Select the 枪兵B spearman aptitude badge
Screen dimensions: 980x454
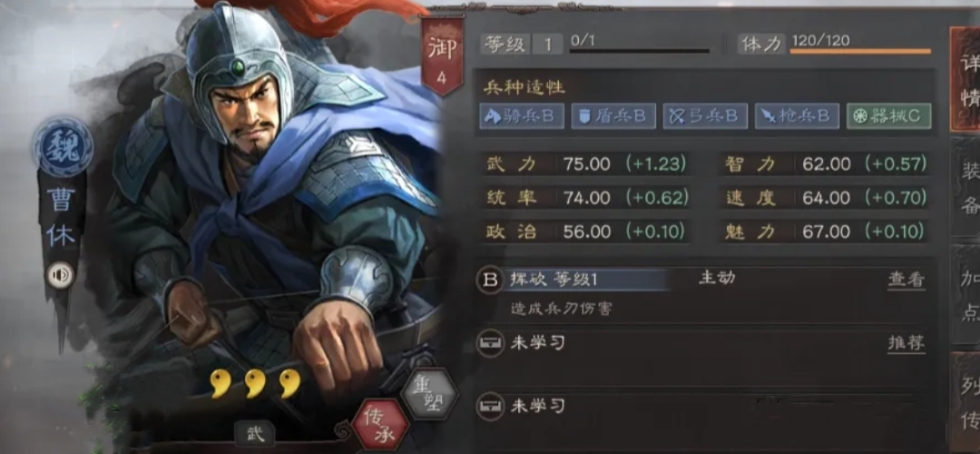(797, 116)
